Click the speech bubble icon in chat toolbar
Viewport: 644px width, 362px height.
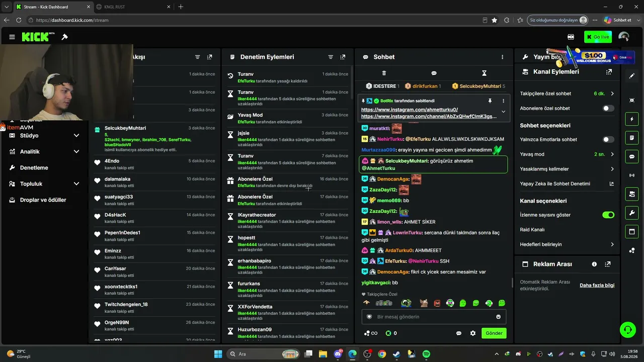[434, 73]
